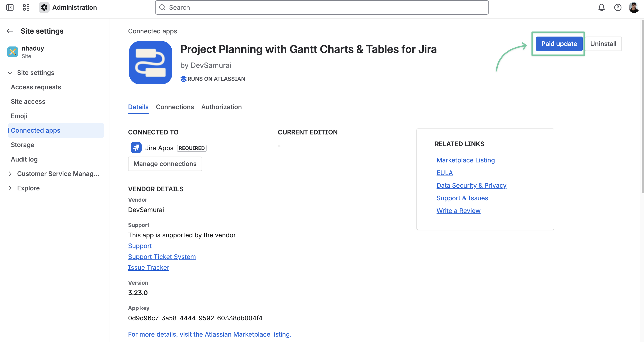The height and width of the screenshot is (342, 644).
Task: Click the Gantt Charts app logo
Action: (x=150, y=63)
